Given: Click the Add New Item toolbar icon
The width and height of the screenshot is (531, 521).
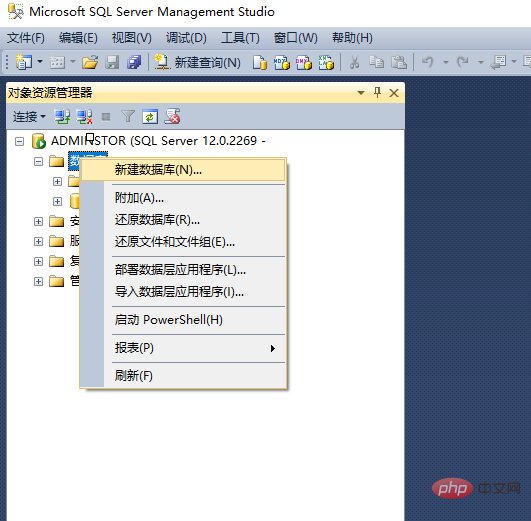Looking at the screenshot, I should pyautogui.click(x=57, y=62).
